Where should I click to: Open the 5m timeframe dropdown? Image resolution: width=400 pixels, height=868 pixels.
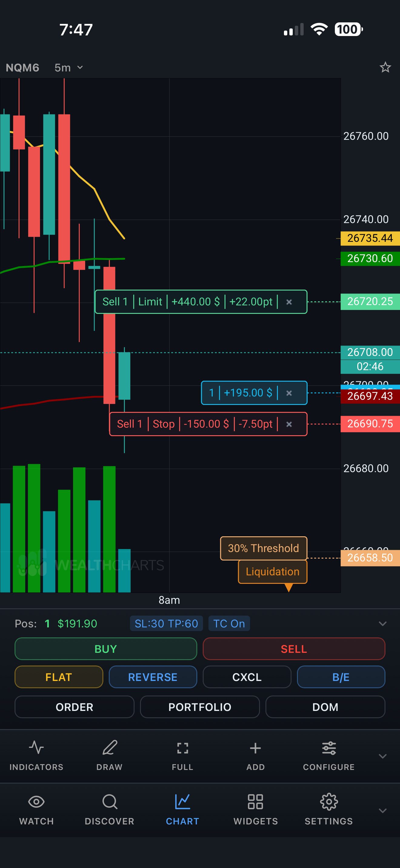click(x=69, y=68)
